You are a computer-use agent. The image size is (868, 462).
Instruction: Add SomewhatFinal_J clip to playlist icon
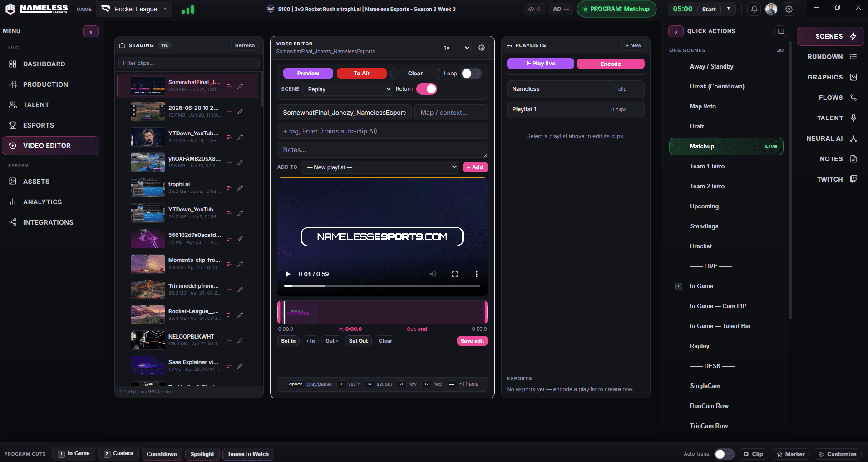229,86
